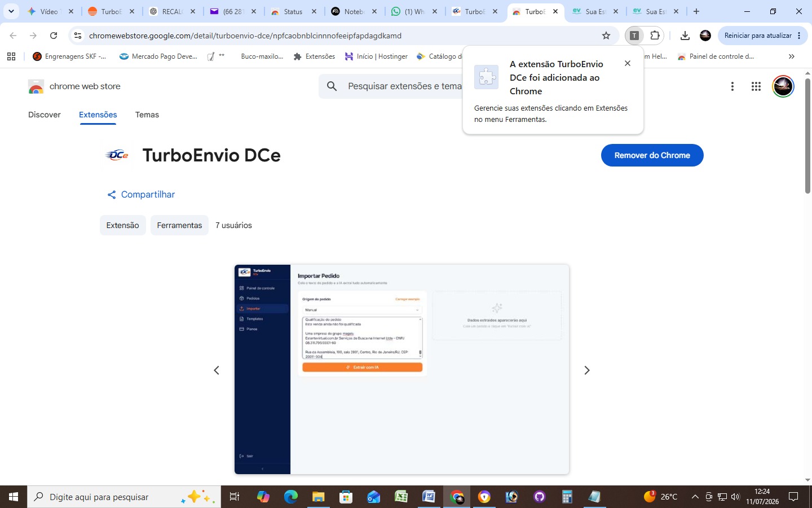Switch to the WhatsApp browser tab
Image resolution: width=812 pixels, height=508 pixels.
(414, 11)
